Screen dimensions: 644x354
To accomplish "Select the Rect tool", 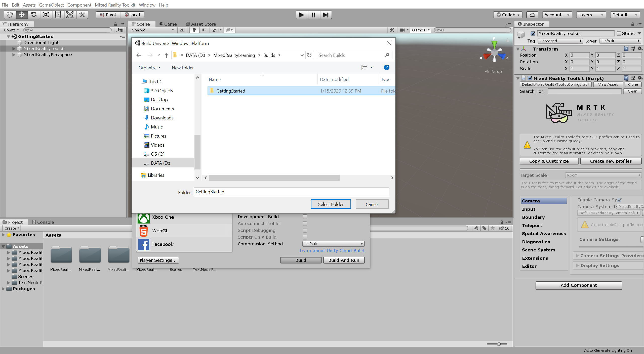I will click(58, 15).
